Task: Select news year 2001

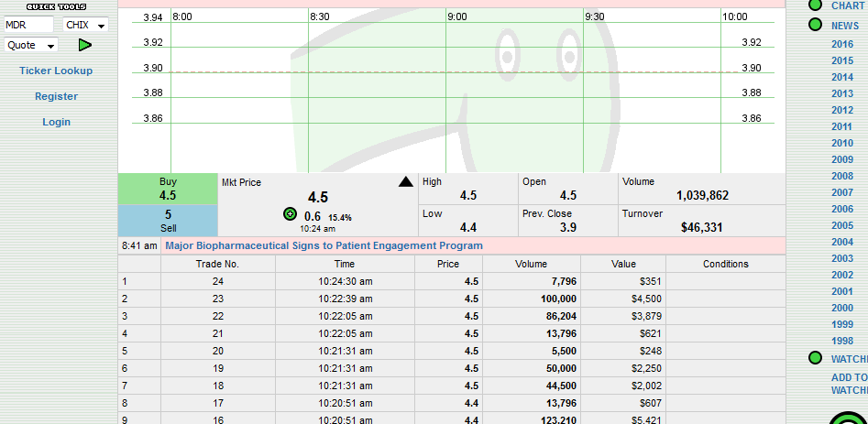Action: pyautogui.click(x=842, y=291)
